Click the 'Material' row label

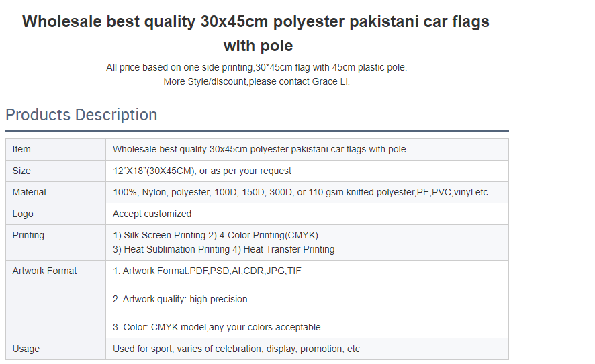click(30, 193)
